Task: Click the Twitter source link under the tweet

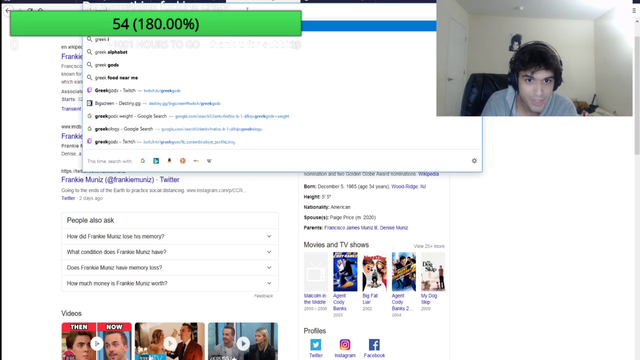Action: pyautogui.click(x=68, y=198)
